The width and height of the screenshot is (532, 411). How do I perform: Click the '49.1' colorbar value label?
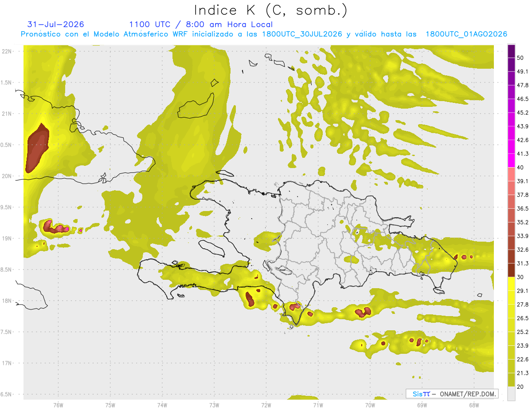point(523,71)
